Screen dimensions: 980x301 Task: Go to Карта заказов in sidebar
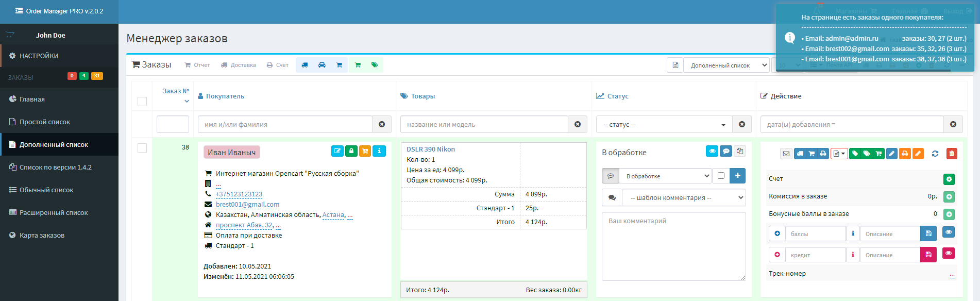42,236
